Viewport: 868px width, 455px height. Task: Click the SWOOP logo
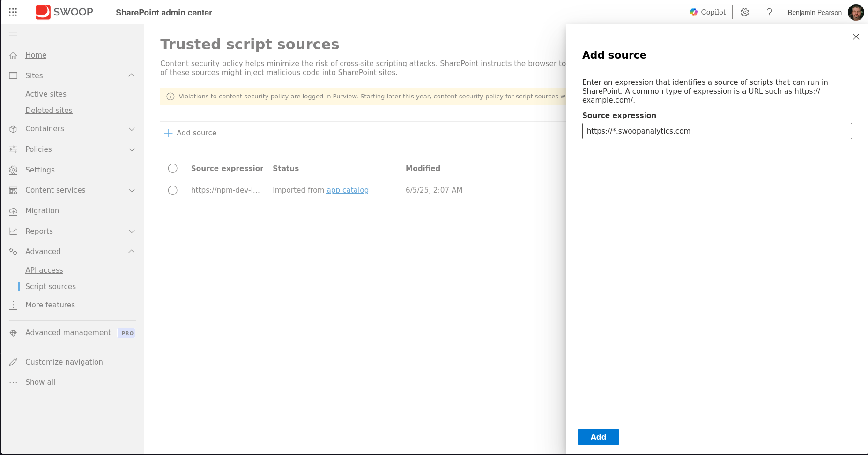coord(64,12)
